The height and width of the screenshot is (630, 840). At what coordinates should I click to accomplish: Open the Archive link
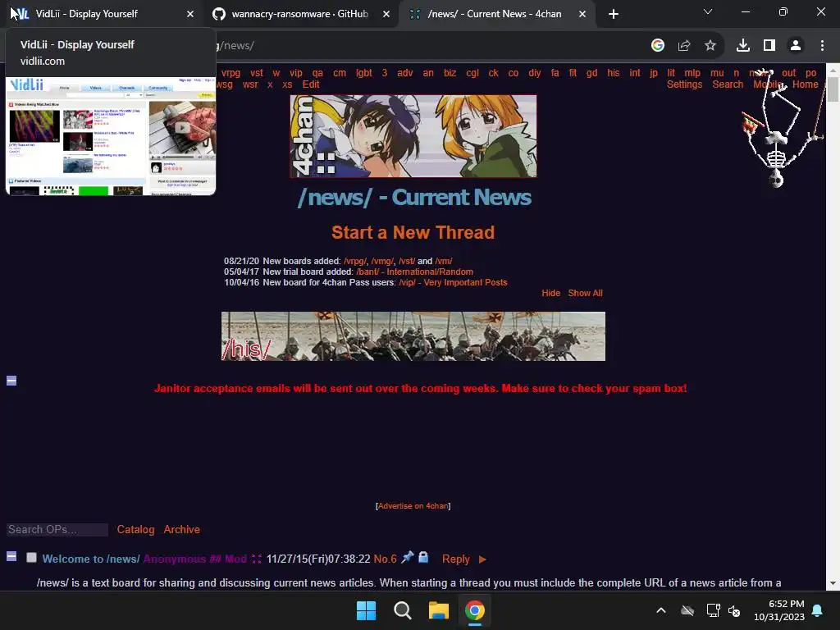pos(181,529)
